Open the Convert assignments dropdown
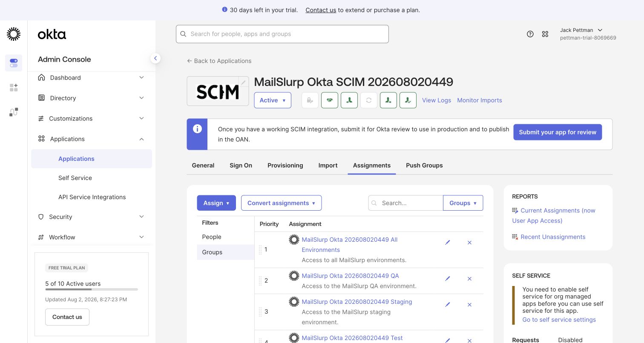This screenshot has width=644, height=343. [x=281, y=203]
